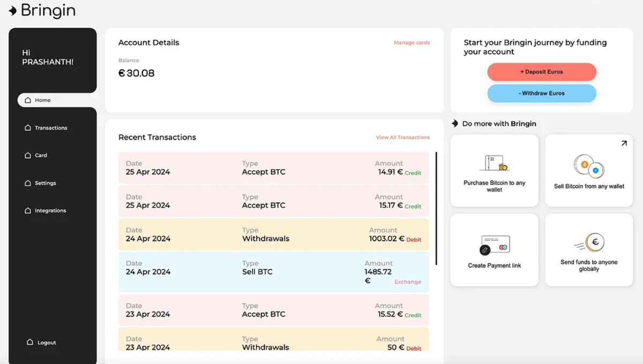Open the arrow on Sell Bitcoin card
This screenshot has height=364, width=643.
(x=624, y=143)
